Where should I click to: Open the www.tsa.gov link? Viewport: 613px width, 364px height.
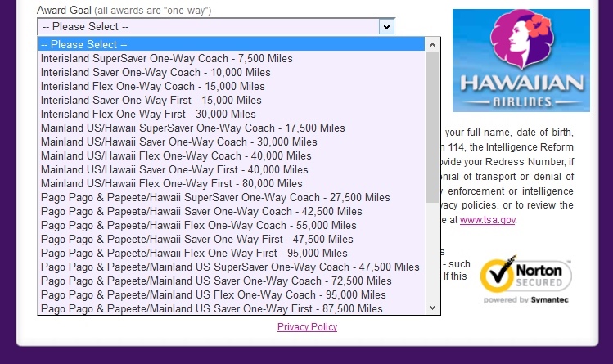tap(488, 220)
